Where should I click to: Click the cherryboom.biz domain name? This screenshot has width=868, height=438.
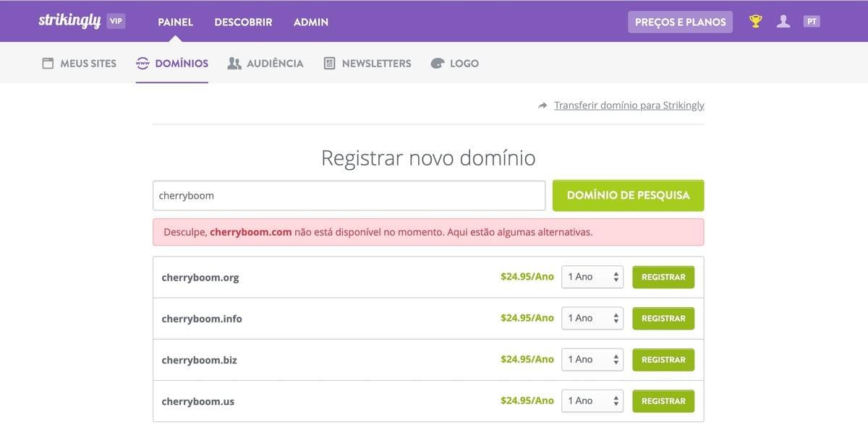(200, 360)
